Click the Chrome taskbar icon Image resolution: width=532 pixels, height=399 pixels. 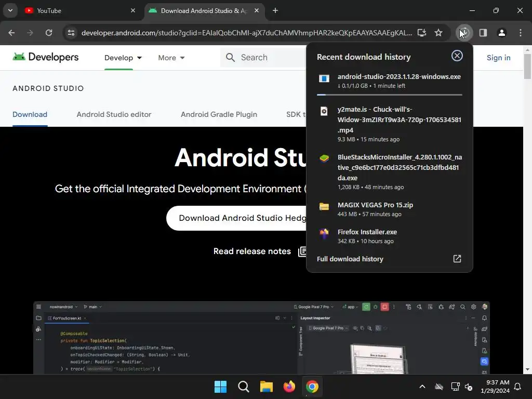pos(312,387)
